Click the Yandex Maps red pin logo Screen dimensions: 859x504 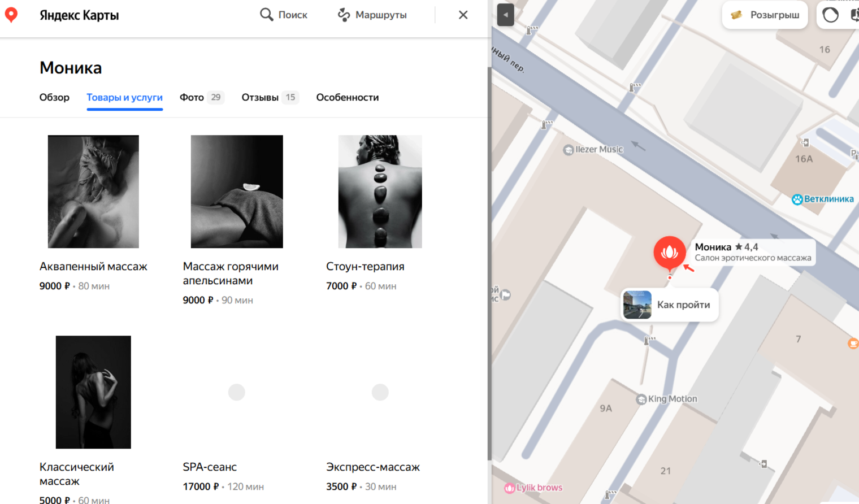[11, 15]
